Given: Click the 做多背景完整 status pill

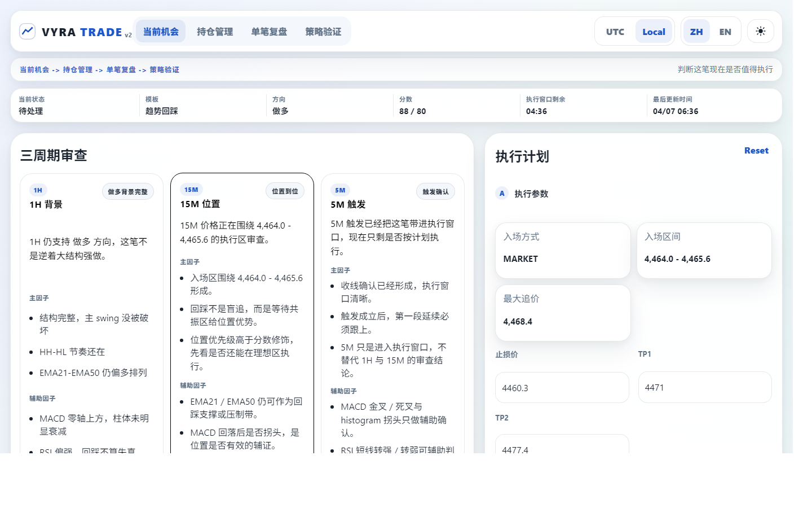Looking at the screenshot, I should tap(128, 191).
